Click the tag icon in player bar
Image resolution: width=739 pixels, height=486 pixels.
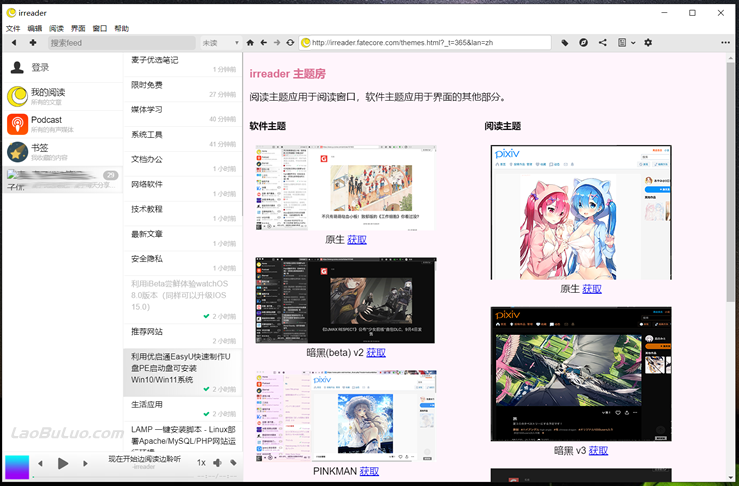point(233,463)
